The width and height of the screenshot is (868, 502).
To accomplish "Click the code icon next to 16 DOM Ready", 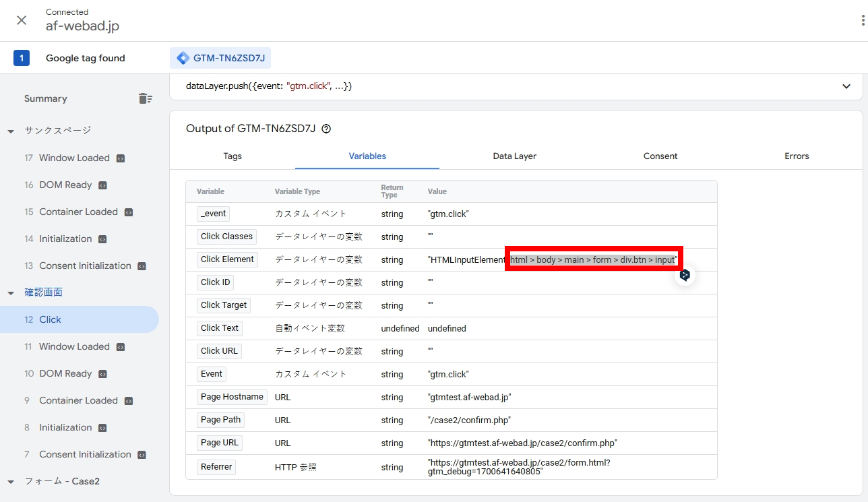I will [103, 185].
